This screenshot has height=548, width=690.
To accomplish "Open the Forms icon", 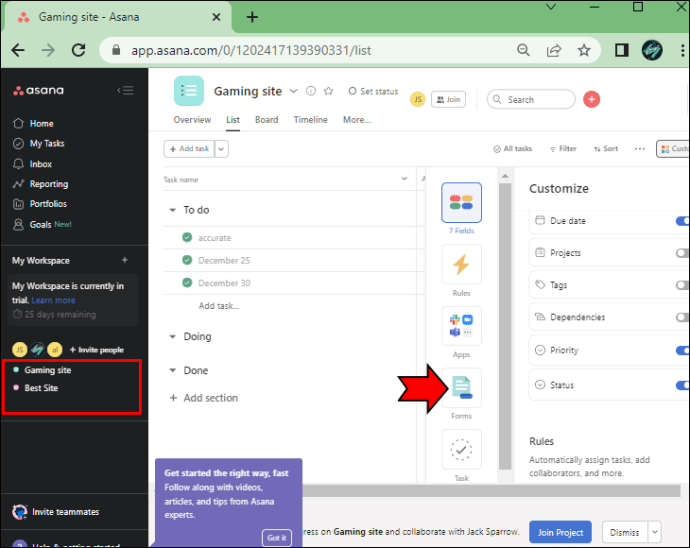I will pos(461,387).
